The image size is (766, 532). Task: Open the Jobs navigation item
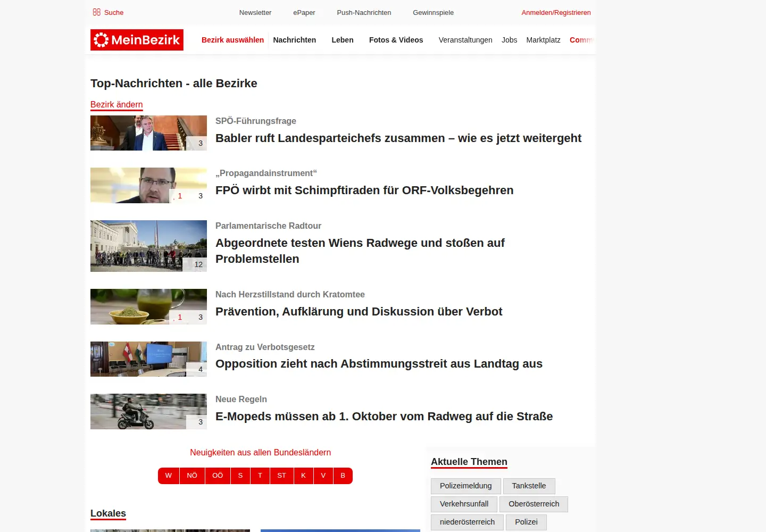(x=509, y=40)
